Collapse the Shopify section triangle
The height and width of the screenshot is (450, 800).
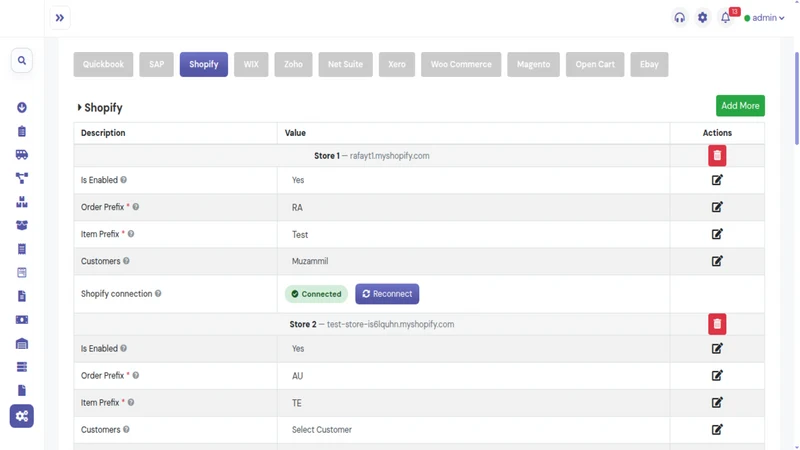(x=79, y=107)
